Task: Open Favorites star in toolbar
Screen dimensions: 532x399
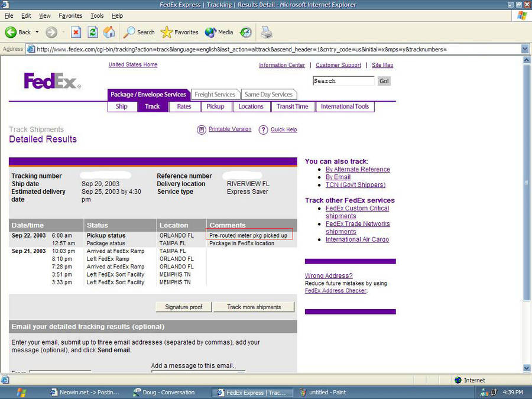Action: 180,32
